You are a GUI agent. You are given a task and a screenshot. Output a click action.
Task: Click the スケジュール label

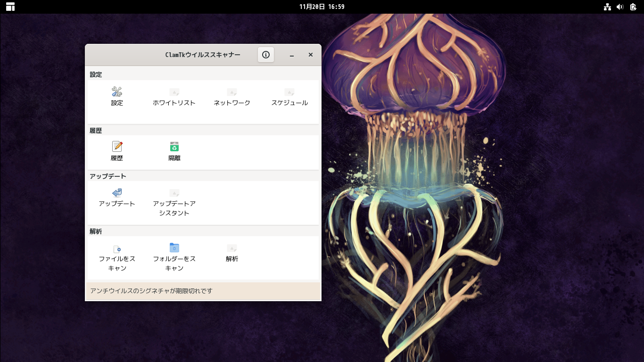tap(289, 103)
